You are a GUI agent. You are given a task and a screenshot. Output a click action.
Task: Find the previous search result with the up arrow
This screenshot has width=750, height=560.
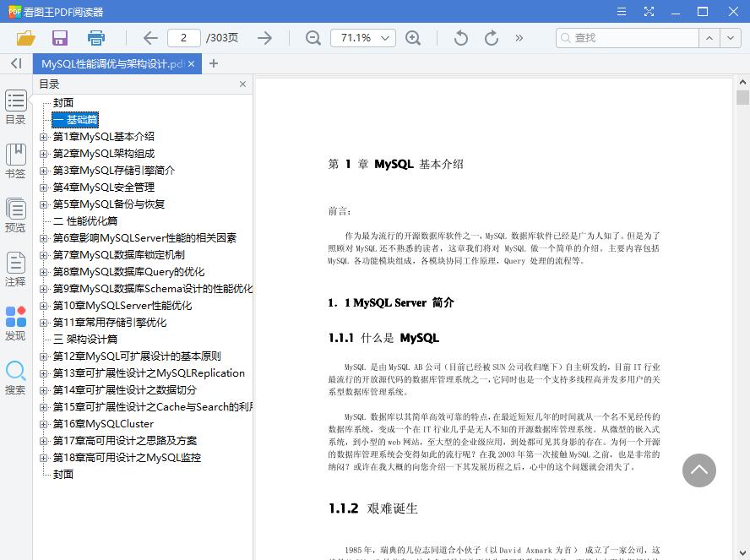point(709,38)
